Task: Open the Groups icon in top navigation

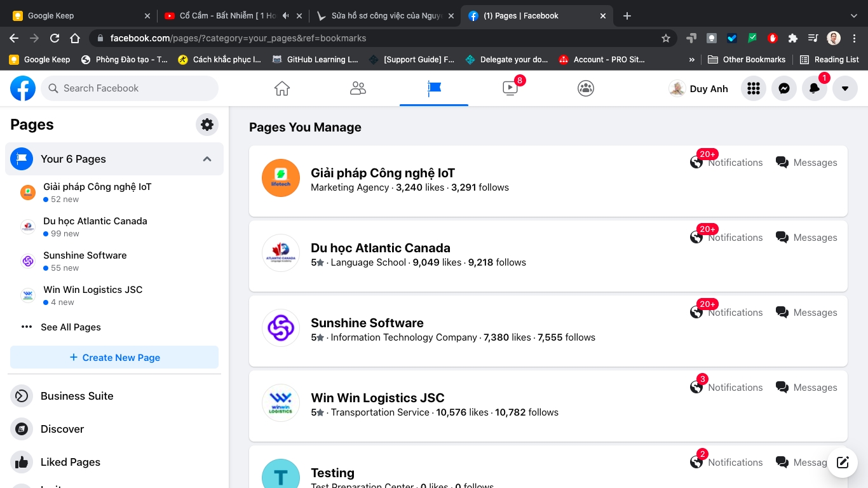Action: tap(586, 88)
